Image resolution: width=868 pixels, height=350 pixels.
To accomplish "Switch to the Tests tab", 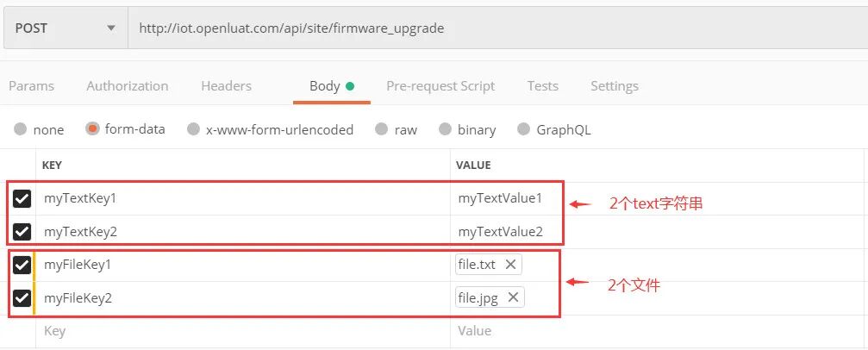I will click(x=543, y=85).
